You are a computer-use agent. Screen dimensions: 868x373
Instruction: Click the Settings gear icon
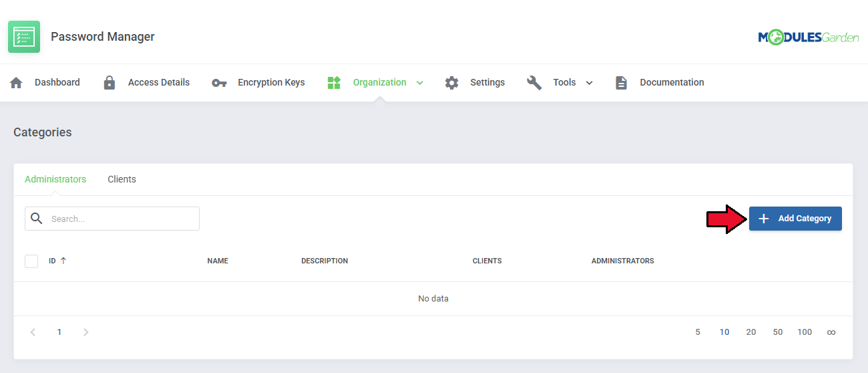pos(452,83)
